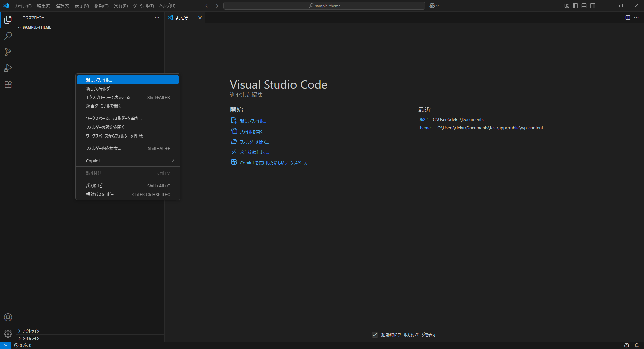Choose フォルダーの設定を開く menu entry

(128, 127)
